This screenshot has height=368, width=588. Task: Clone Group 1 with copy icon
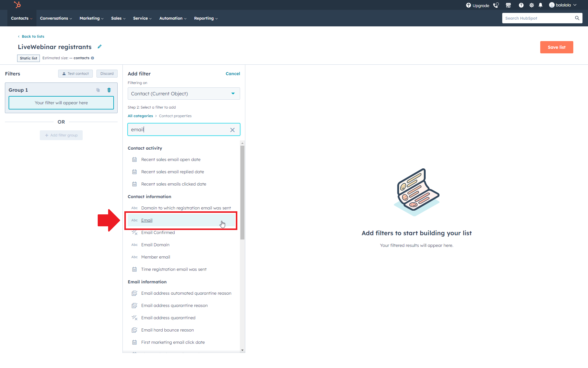[98, 90]
